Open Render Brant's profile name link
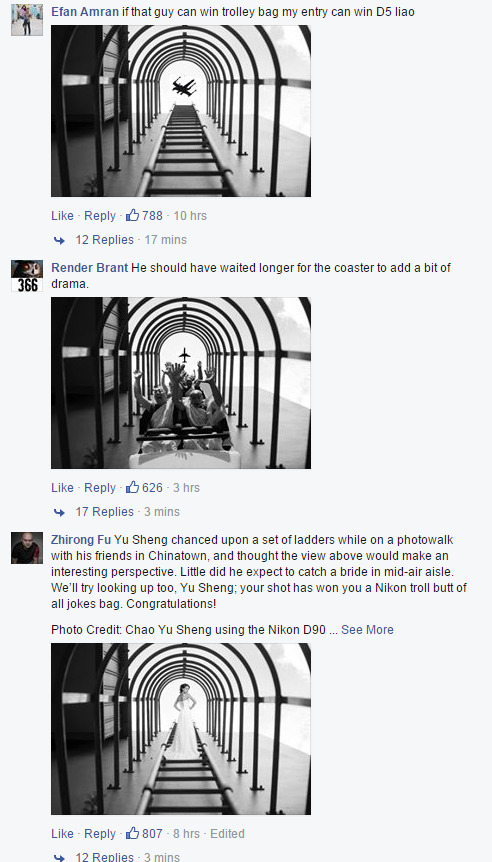This screenshot has height=862, width=492. coord(89,268)
